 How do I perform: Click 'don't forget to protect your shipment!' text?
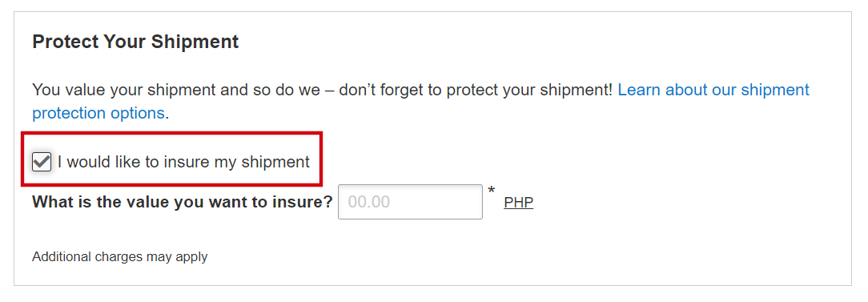pos(476,90)
